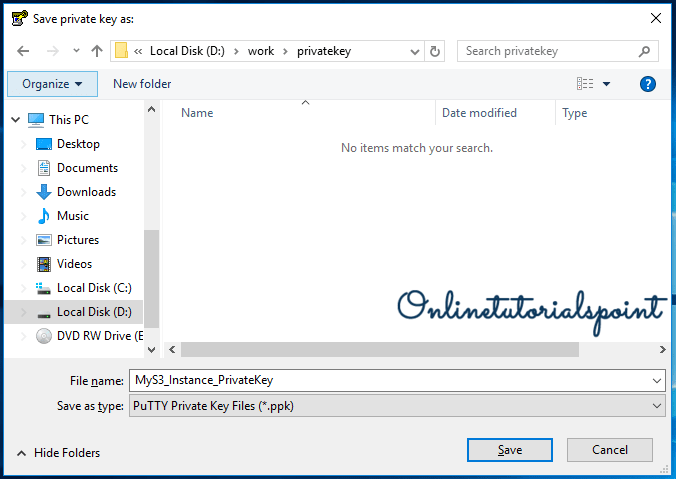Select the Music folder in sidebar
Viewport: 676px width, 479px height.
pos(72,216)
